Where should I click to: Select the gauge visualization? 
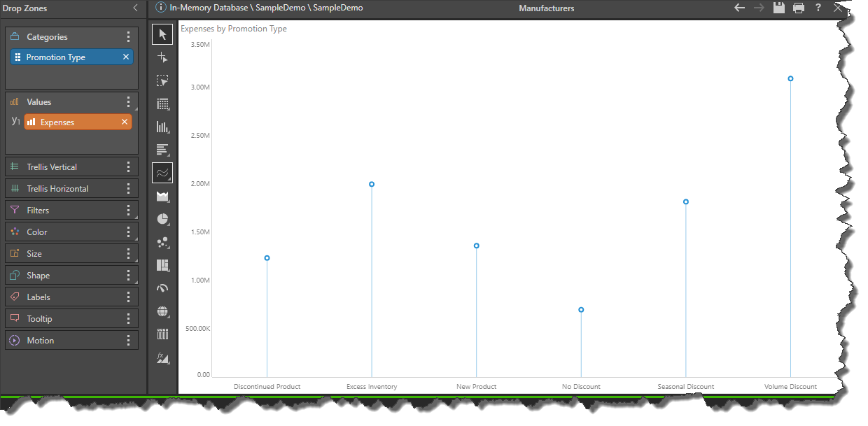[x=162, y=288]
